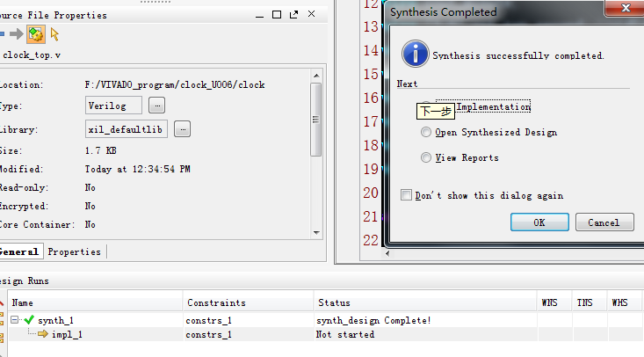Click the yellow cursor select icon
Viewport: 644px width, 357px height.
tap(54, 34)
